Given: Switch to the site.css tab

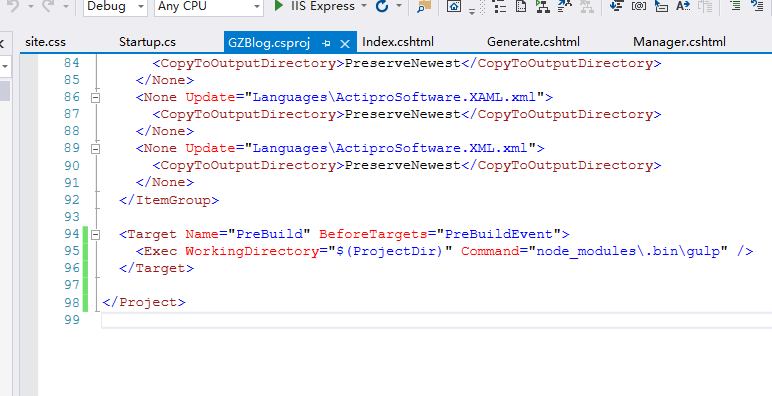Looking at the screenshot, I should [x=45, y=42].
